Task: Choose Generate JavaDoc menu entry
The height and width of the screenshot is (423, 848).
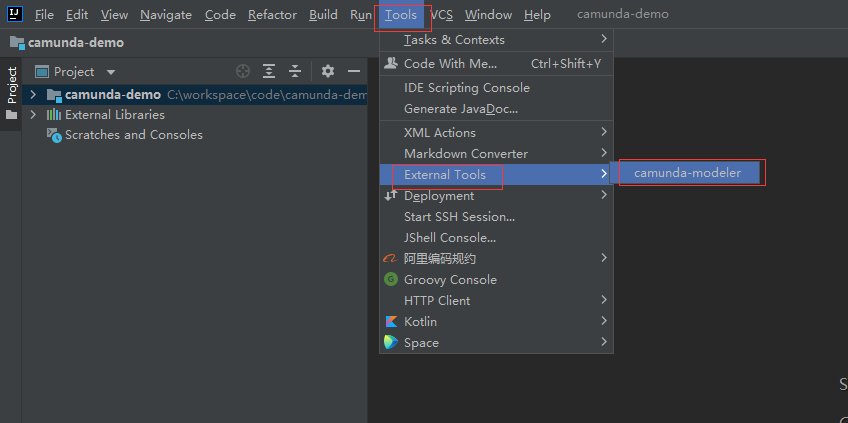Action: pyautogui.click(x=496, y=109)
